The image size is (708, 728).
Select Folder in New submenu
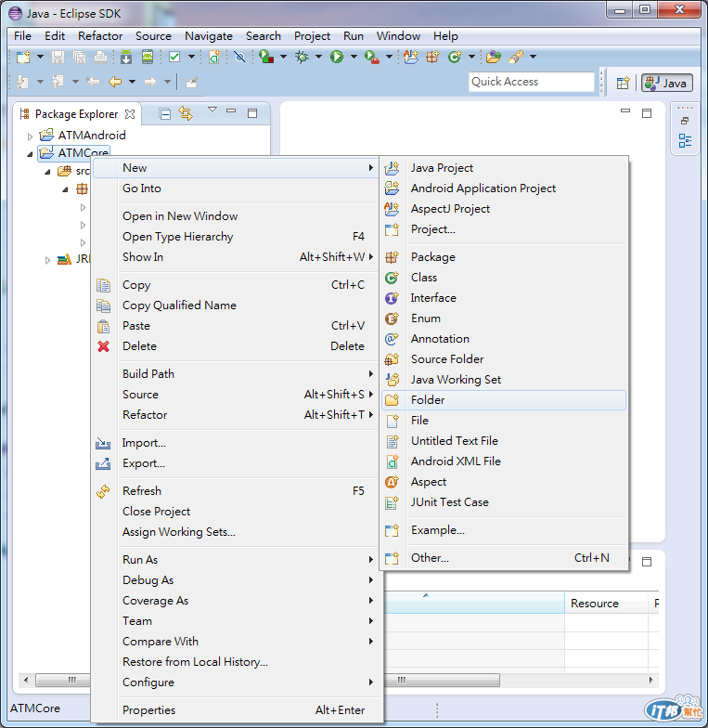click(x=503, y=399)
